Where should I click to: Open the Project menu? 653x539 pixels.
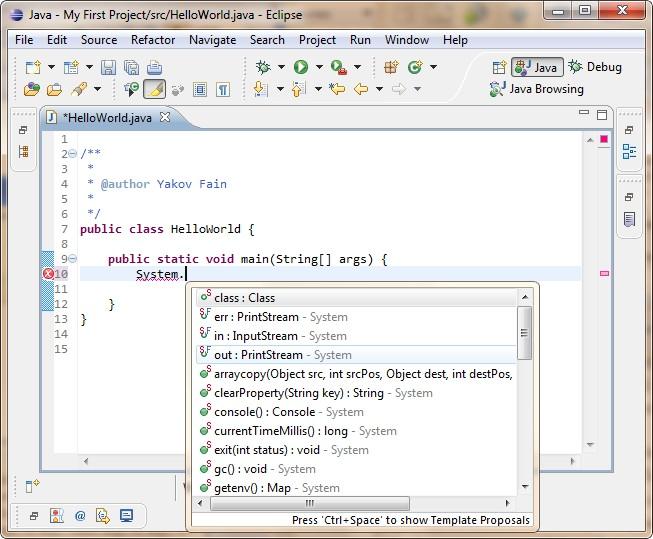click(x=317, y=40)
